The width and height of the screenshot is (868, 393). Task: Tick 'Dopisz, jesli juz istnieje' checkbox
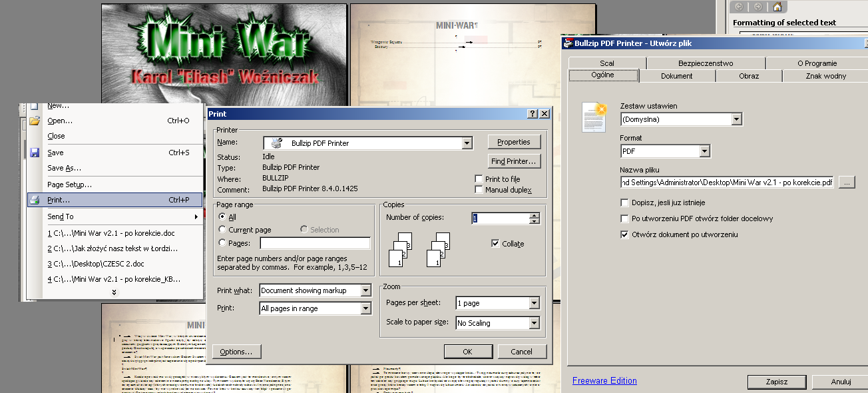point(624,202)
